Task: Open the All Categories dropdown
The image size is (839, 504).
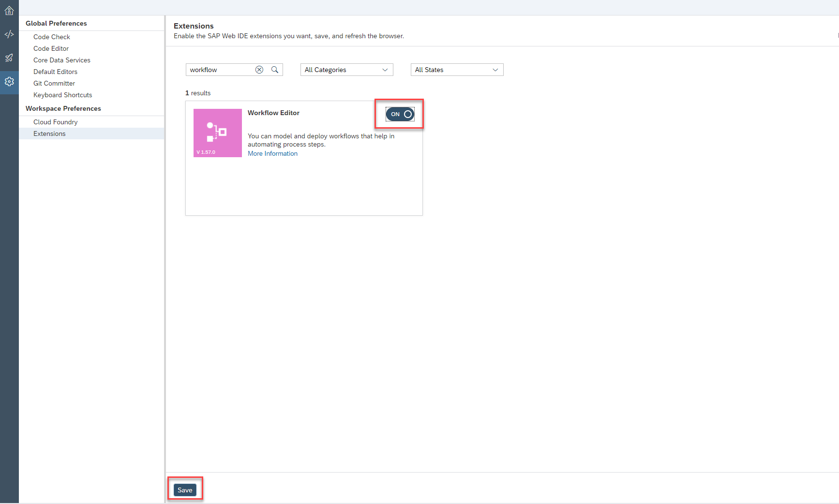Action: [x=346, y=70]
